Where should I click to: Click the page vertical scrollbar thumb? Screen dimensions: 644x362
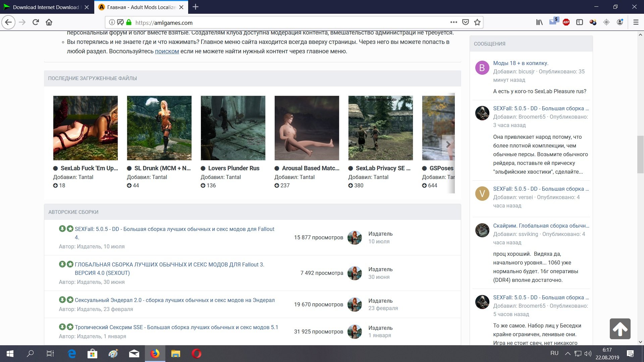click(x=640, y=154)
